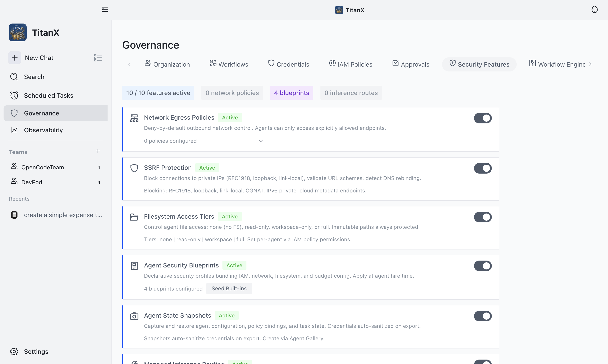Turn off SSRF Protection
Viewport: 608px width, 364px height.
tap(483, 168)
